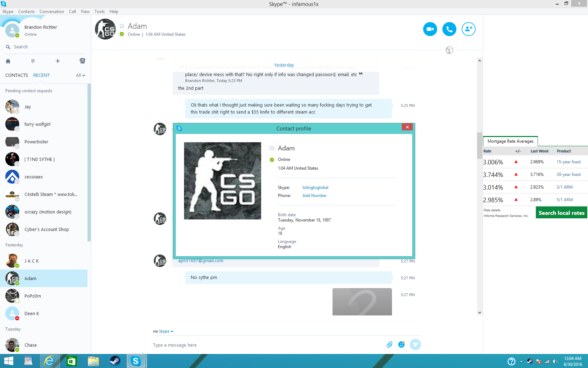The image size is (588, 368).
Task: Open the group chat icon in sidebar
Action: [82, 61]
